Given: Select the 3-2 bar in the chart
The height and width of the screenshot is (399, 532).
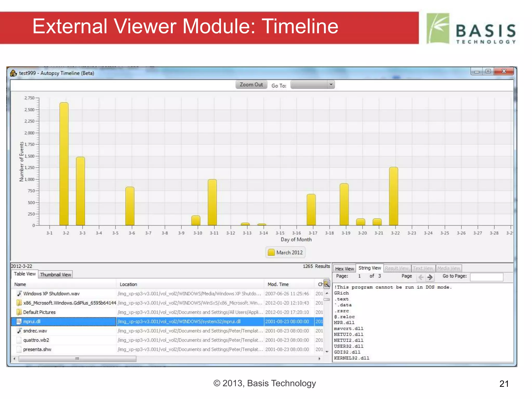Looking at the screenshot, I should [x=64, y=164].
